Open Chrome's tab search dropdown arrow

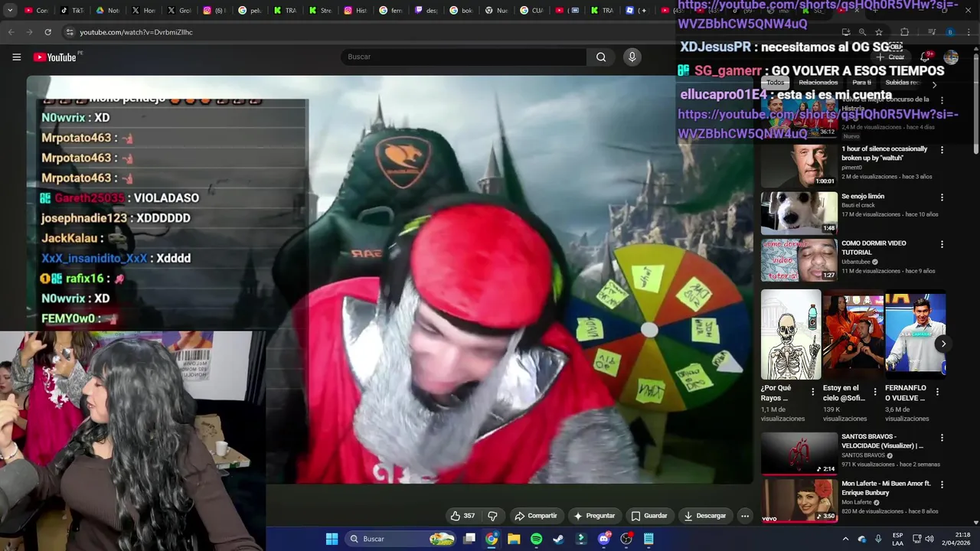(x=10, y=11)
